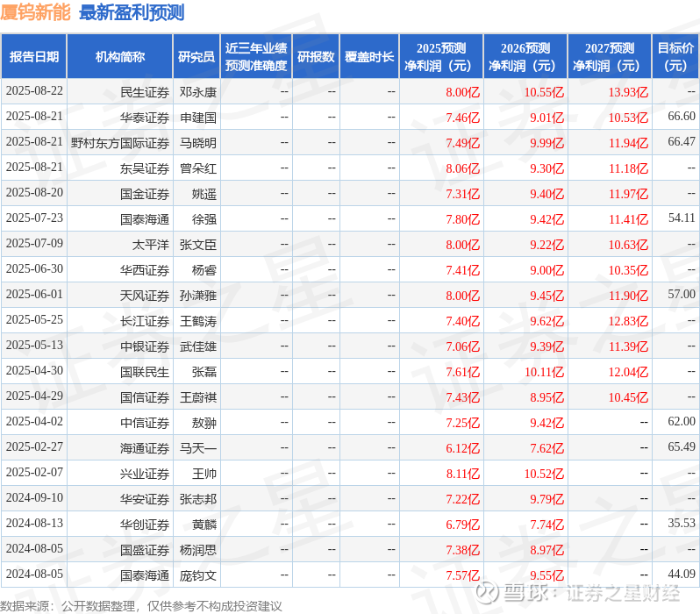Screen dimensions: 700x614
Task: Click the 数据来源 footnote text
Action: 141,606
